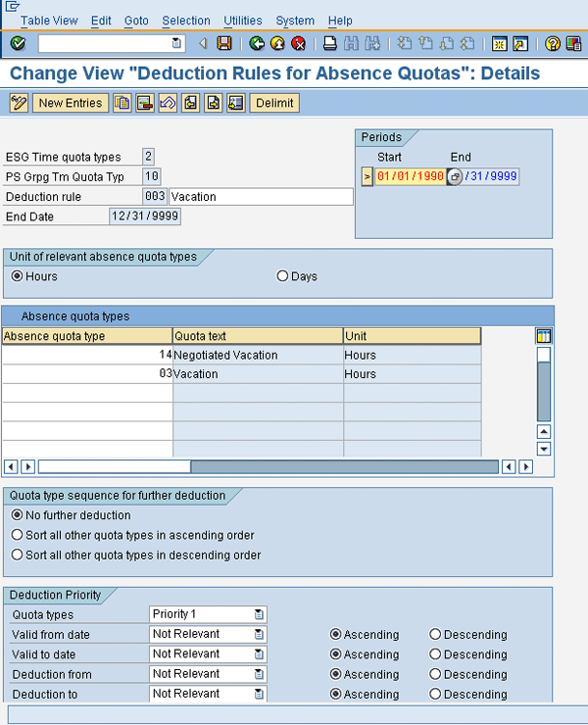Click the Create New Session icon

(499, 43)
